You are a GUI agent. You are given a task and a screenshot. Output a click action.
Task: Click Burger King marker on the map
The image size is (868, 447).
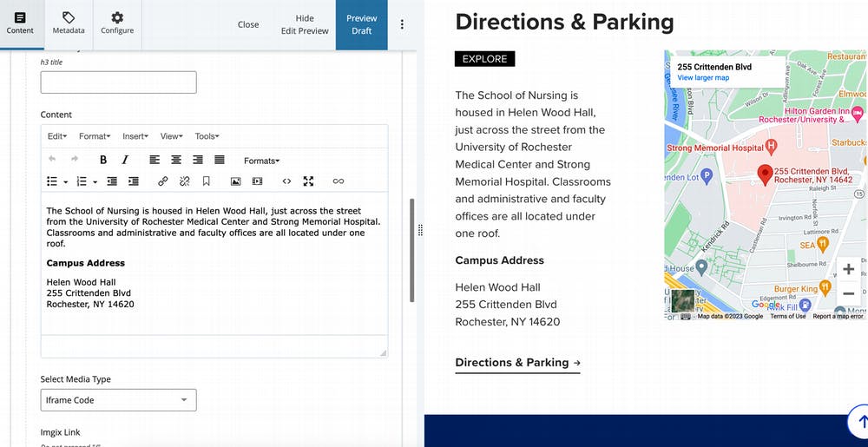[x=825, y=287]
